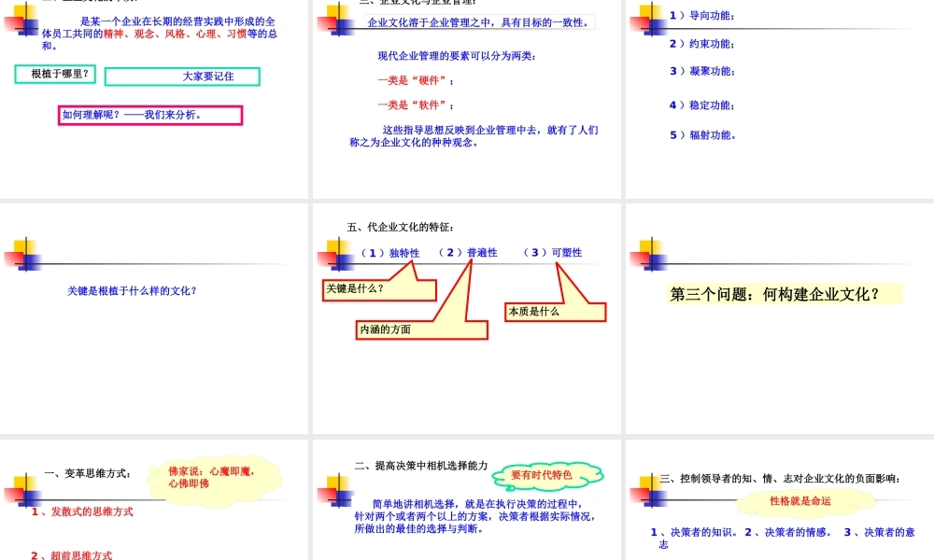Click the paragraph beginning 这些指导思想反映到企业管理中去
934x560 pixels.
[x=474, y=135]
